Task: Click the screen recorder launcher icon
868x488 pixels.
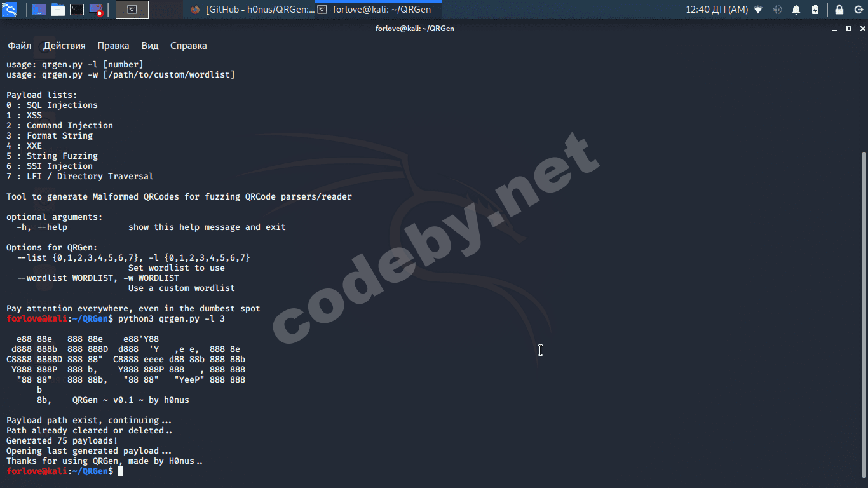Action: coord(97,10)
